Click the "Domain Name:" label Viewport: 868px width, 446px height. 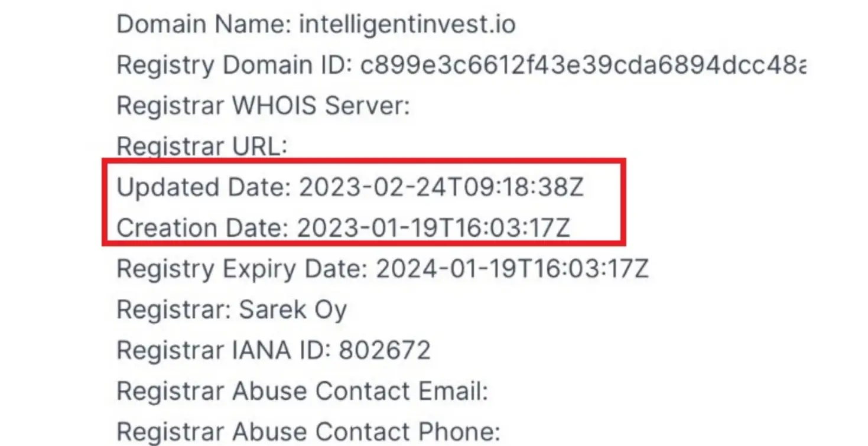(x=204, y=24)
